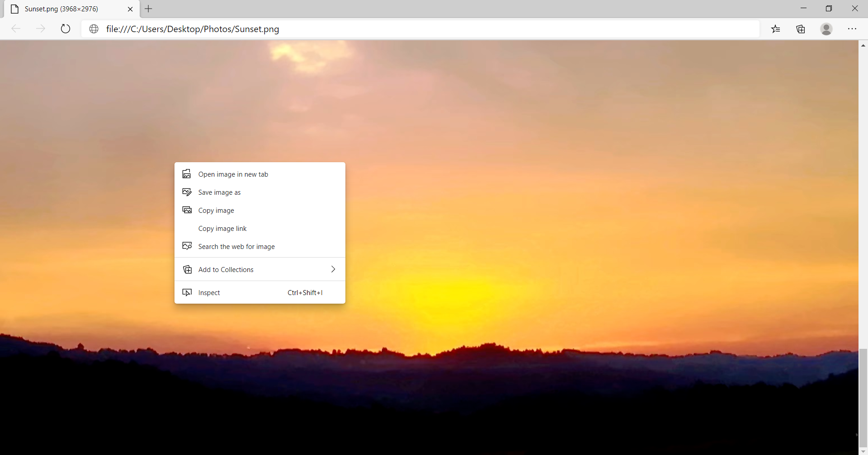
Task: Select Search the web for image
Action: [x=236, y=247]
